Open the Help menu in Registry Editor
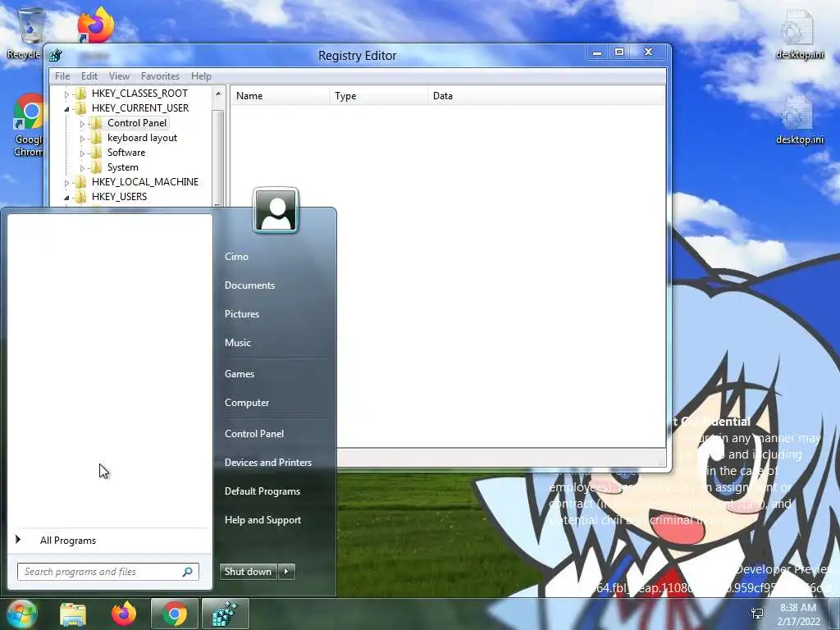Image resolution: width=840 pixels, height=630 pixels. 201,76
